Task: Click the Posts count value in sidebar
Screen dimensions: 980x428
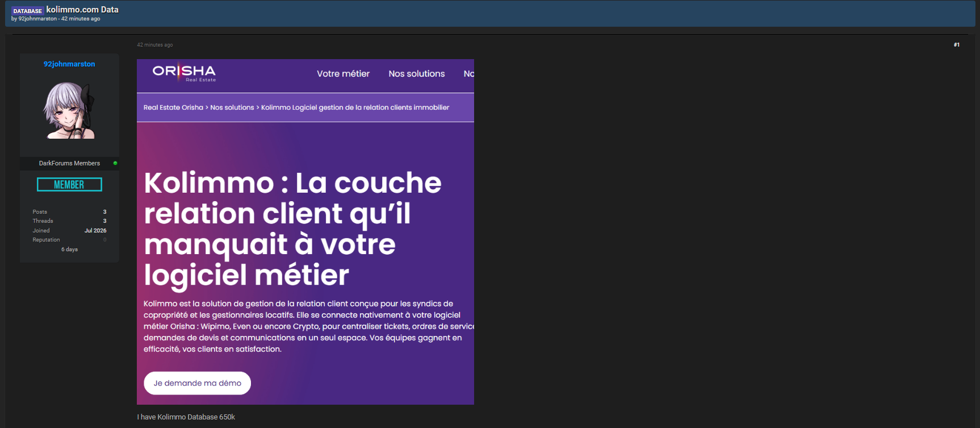Action: 104,212
